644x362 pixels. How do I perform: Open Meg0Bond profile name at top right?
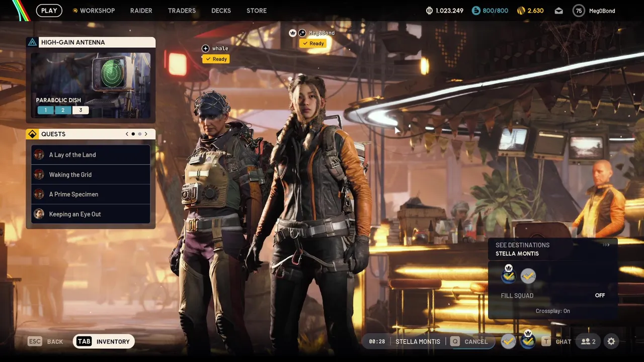pos(602,11)
